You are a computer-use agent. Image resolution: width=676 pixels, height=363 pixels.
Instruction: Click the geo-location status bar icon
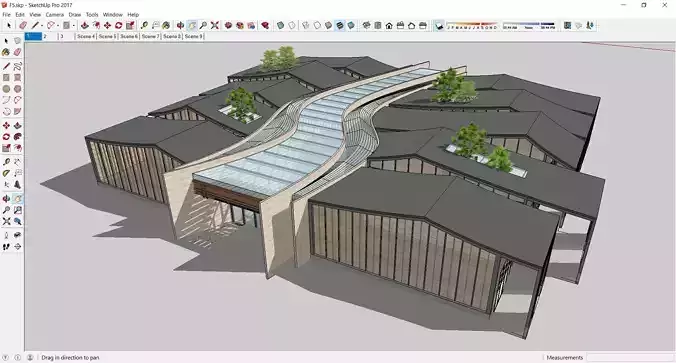tap(6, 357)
